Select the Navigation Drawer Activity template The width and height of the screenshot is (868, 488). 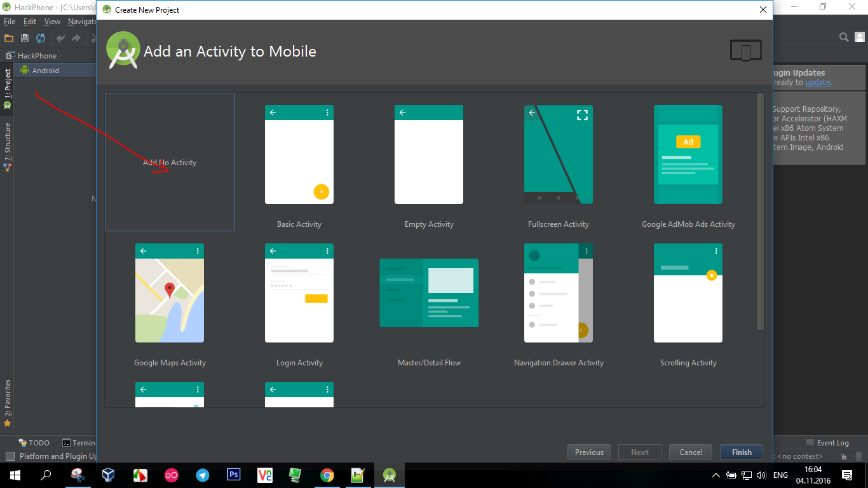click(559, 293)
